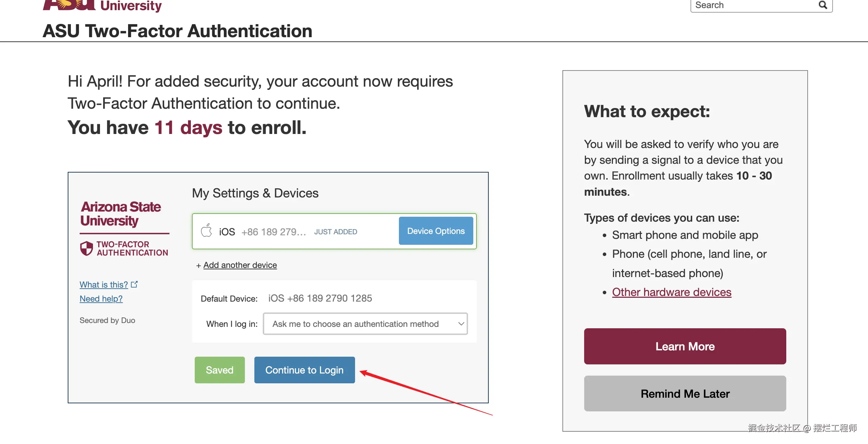Viewport: 868px width, 444px height.
Task: Focus the Search input field
Action: click(x=754, y=5)
